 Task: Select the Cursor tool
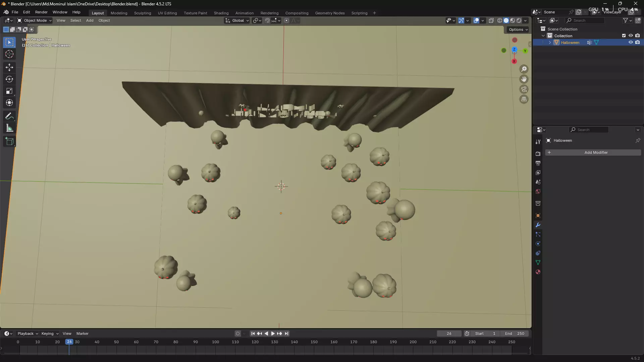9,54
